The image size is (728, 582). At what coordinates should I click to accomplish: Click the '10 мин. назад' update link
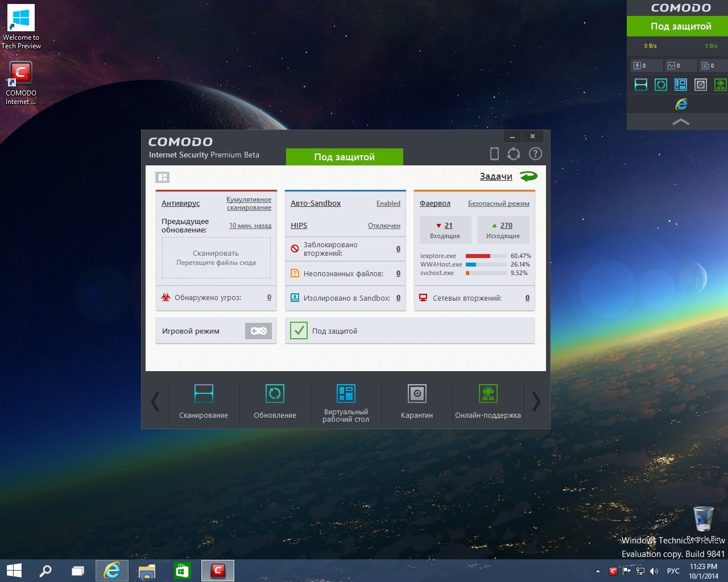click(250, 226)
